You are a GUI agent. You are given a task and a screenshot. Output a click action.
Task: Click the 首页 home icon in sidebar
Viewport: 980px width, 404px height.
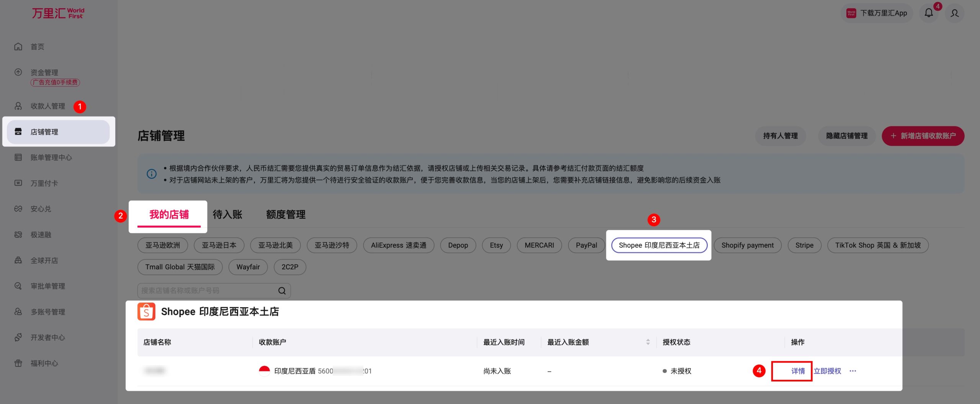click(x=18, y=47)
